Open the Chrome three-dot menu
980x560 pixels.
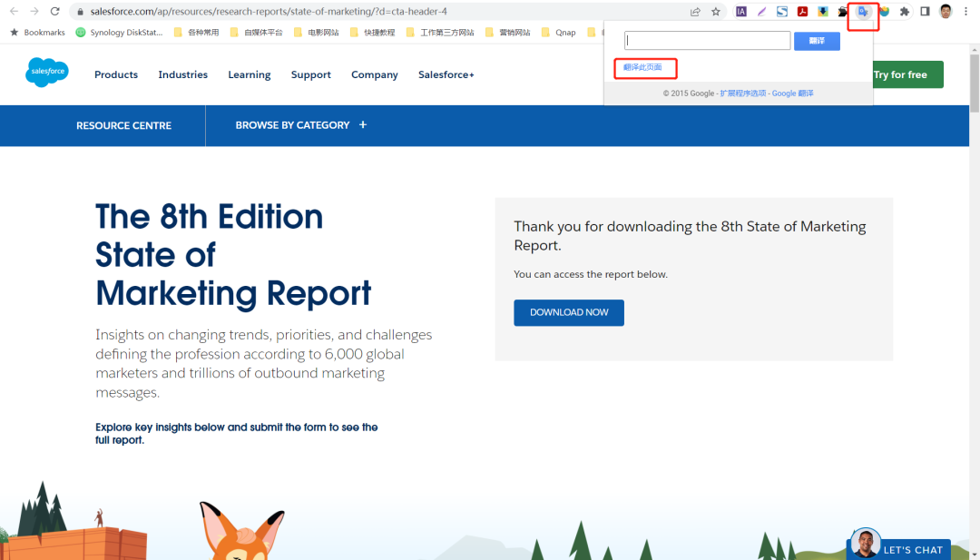pyautogui.click(x=965, y=12)
